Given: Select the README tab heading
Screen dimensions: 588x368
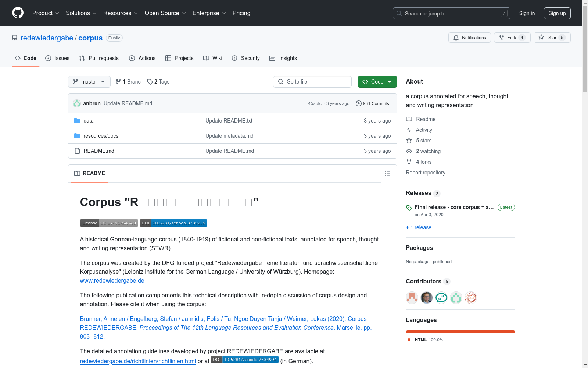Looking at the screenshot, I should (90, 173).
